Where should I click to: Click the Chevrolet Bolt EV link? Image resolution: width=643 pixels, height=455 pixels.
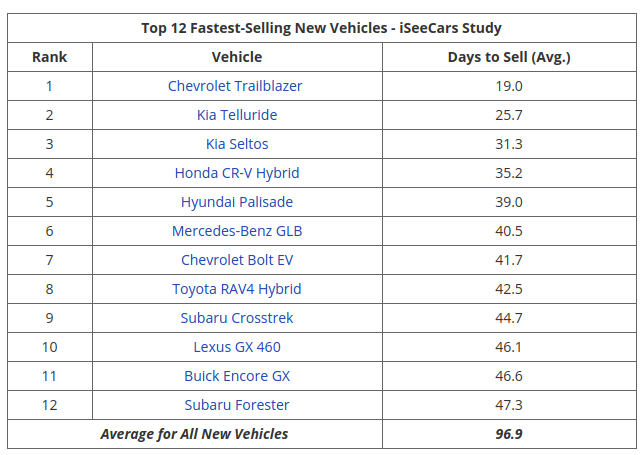click(237, 260)
